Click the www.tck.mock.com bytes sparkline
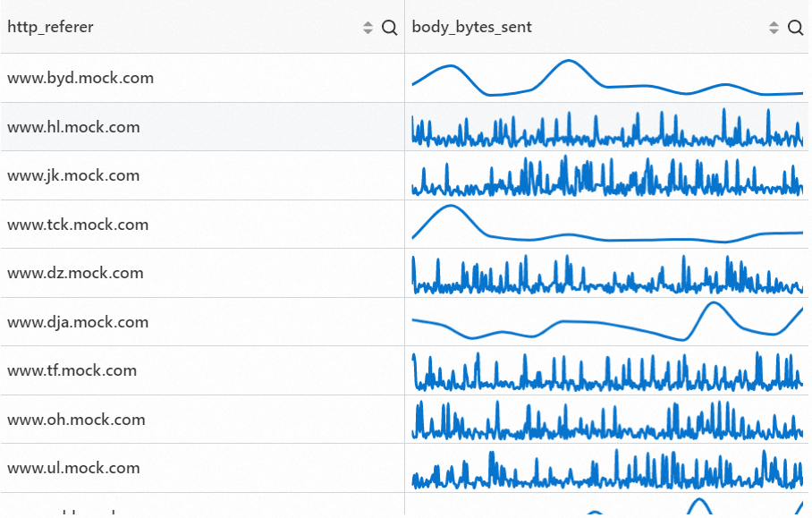This screenshot has height=518, width=812. [607, 225]
